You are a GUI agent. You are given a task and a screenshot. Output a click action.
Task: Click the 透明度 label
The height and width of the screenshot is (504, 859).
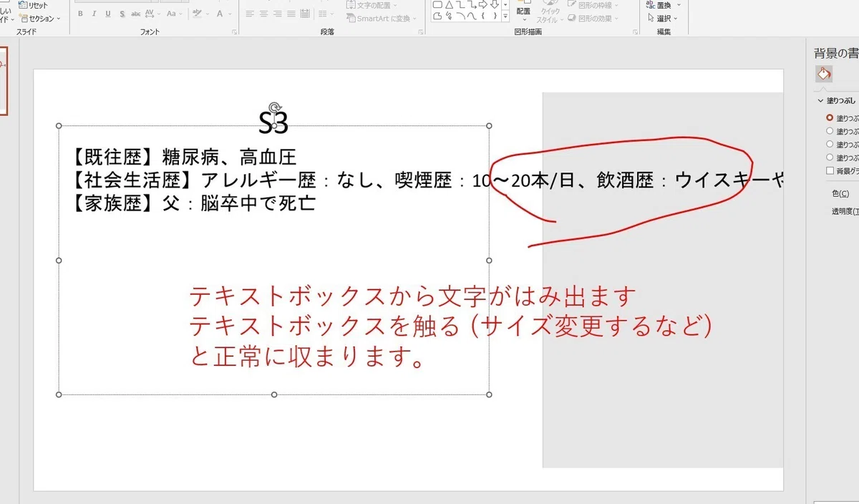tap(845, 211)
